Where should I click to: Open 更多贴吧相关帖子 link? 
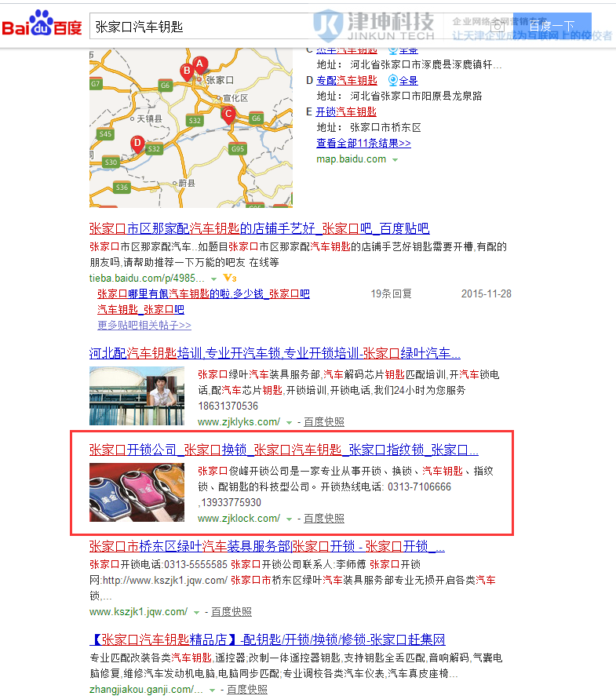[144, 325]
